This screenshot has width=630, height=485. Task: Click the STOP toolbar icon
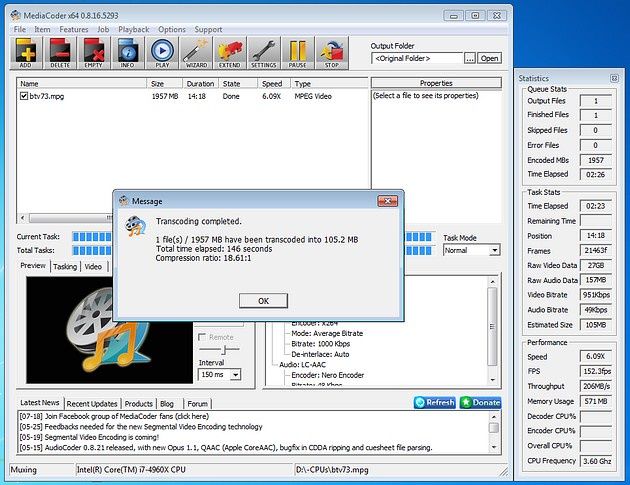coord(332,53)
